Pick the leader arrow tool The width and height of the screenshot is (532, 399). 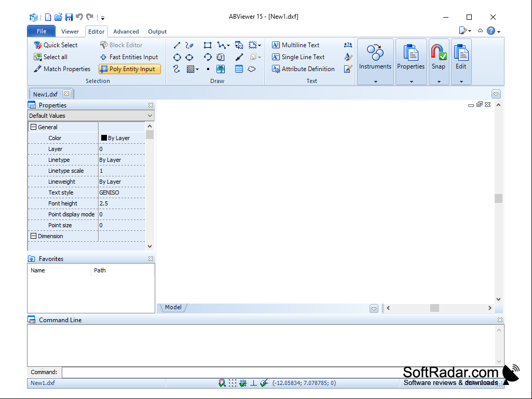pos(239,58)
